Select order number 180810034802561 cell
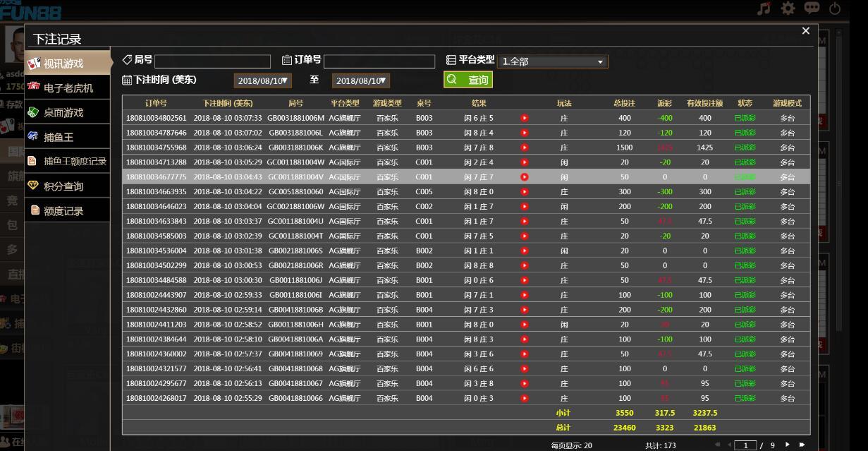The width and height of the screenshot is (868, 451). (x=157, y=118)
